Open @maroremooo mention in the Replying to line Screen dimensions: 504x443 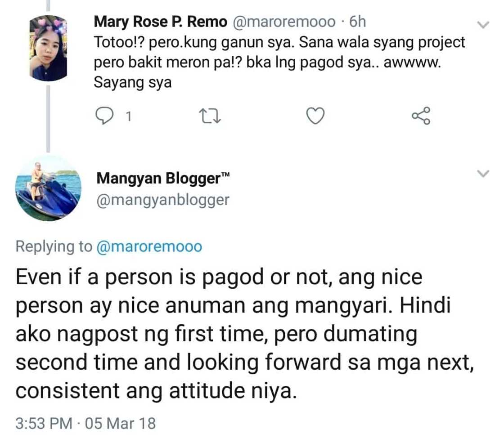[x=149, y=246]
